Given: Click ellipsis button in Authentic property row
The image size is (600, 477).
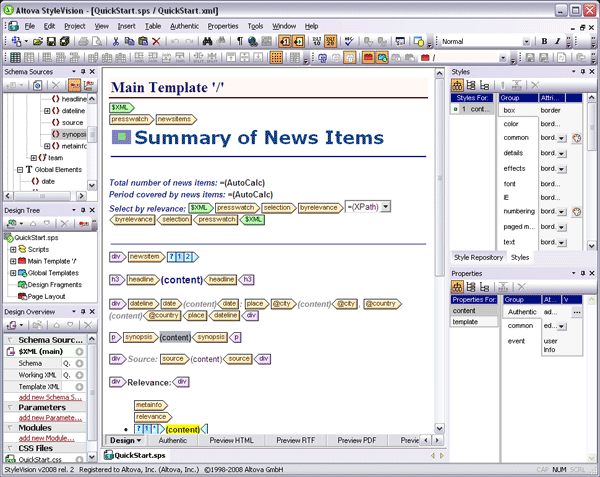Looking at the screenshot, I should pyautogui.click(x=577, y=313).
